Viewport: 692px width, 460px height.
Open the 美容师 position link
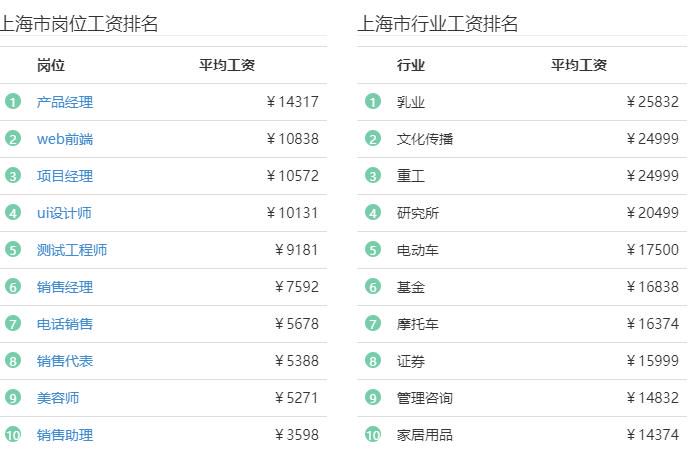click(58, 398)
